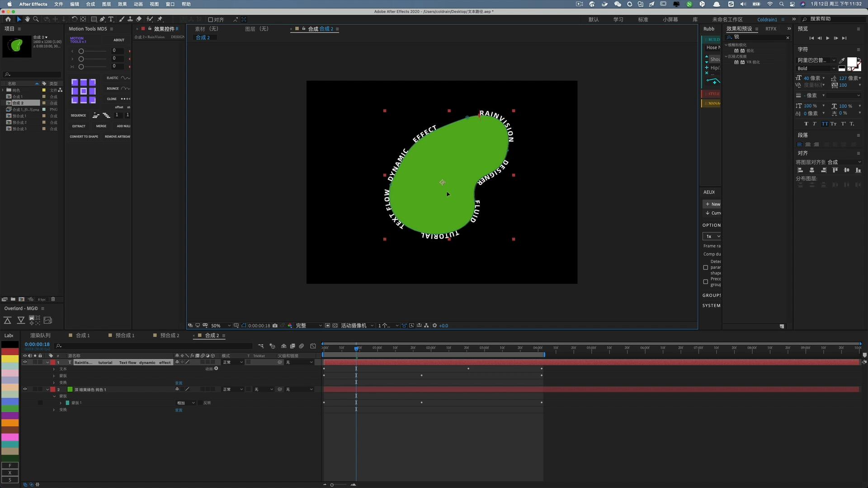Check the Detect parametric shapes checkbox in AEUX
Image resolution: width=868 pixels, height=488 pixels.
[705, 267]
